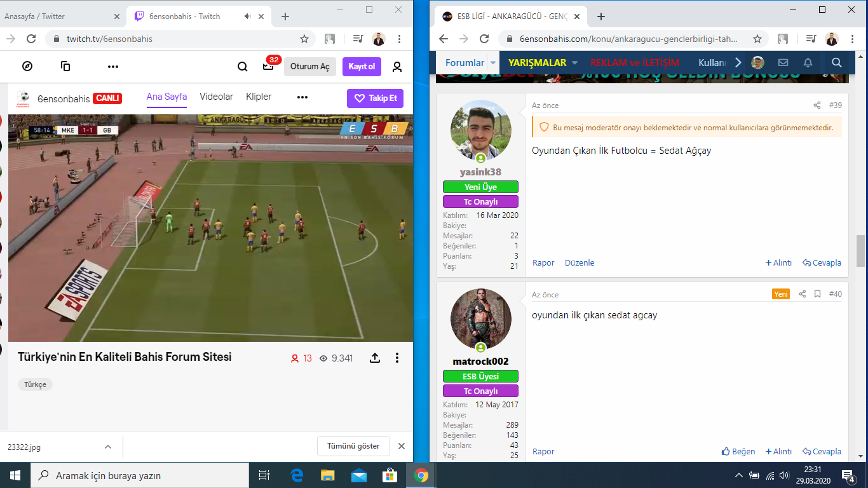Click Alıntı on post #40
The image size is (868, 488).
[778, 452]
